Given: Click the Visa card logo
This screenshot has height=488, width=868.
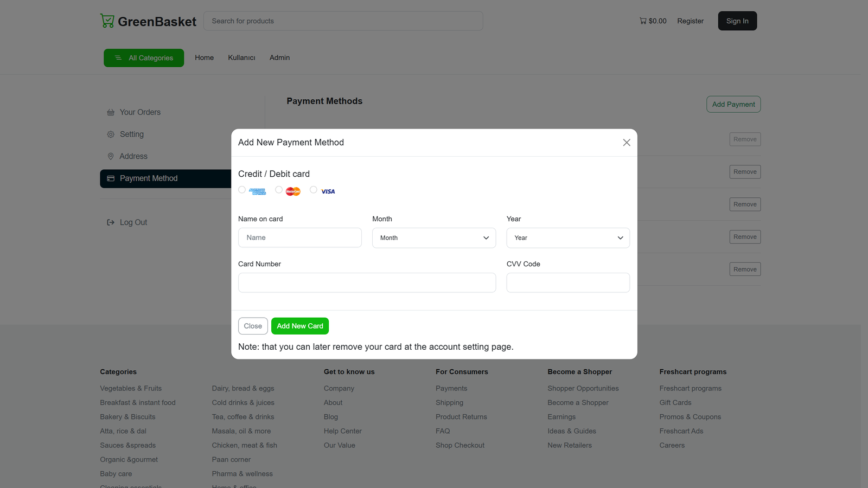Looking at the screenshot, I should point(328,191).
